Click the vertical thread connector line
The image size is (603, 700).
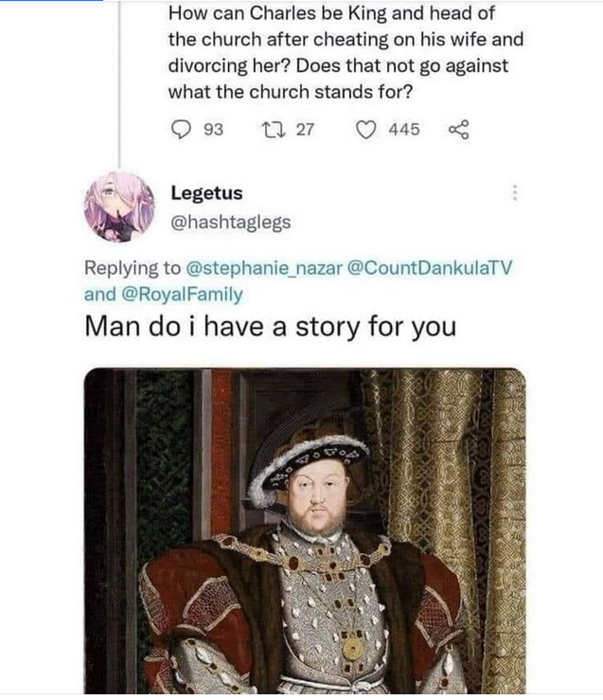point(119,82)
